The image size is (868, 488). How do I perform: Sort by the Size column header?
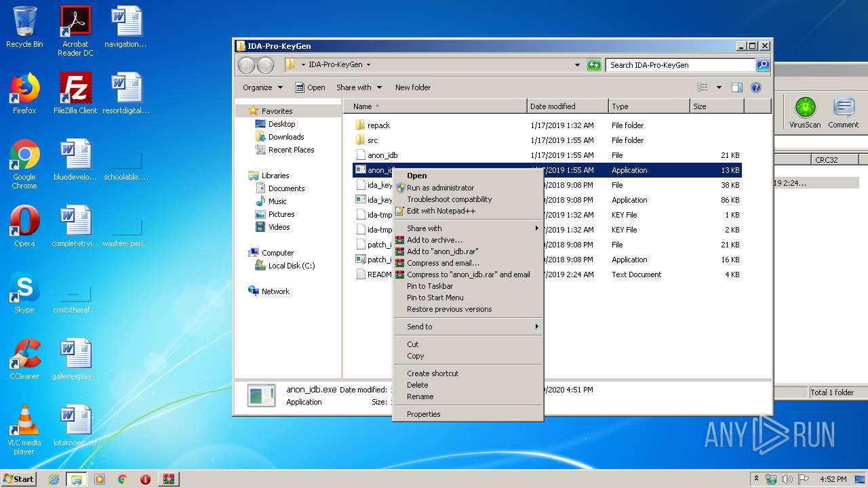click(717, 106)
